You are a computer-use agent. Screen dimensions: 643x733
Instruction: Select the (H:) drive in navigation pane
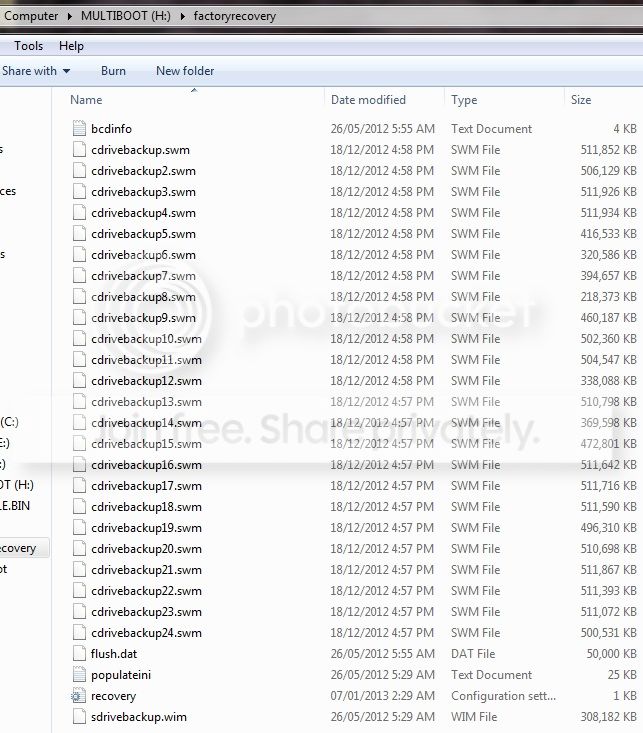17,485
